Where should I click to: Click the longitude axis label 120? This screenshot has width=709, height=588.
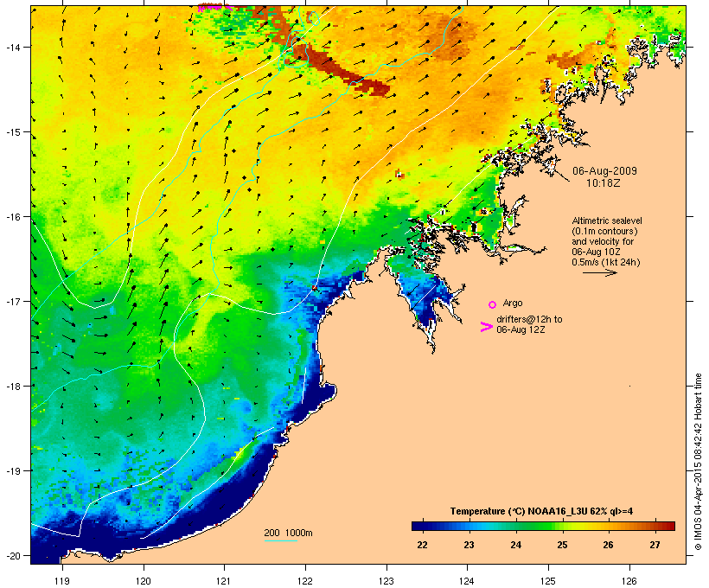[144, 581]
